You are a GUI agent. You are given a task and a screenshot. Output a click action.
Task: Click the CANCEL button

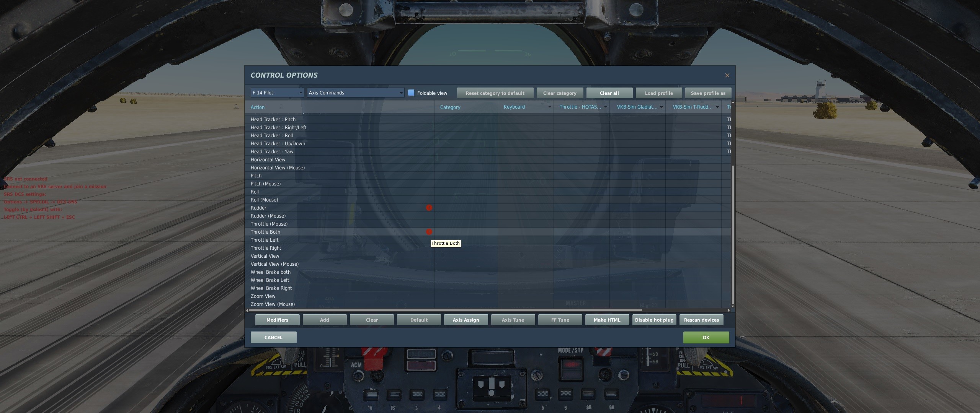coord(273,337)
